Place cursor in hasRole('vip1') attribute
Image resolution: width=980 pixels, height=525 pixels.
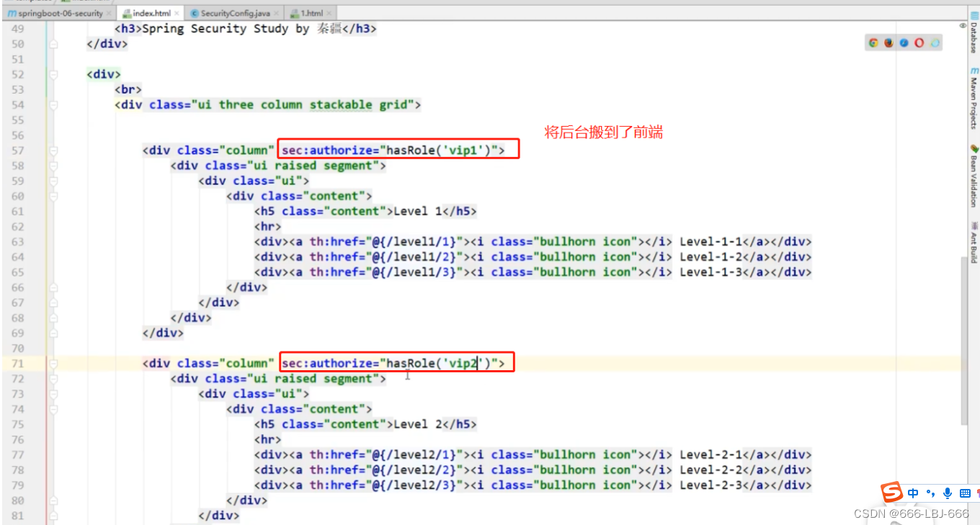439,151
